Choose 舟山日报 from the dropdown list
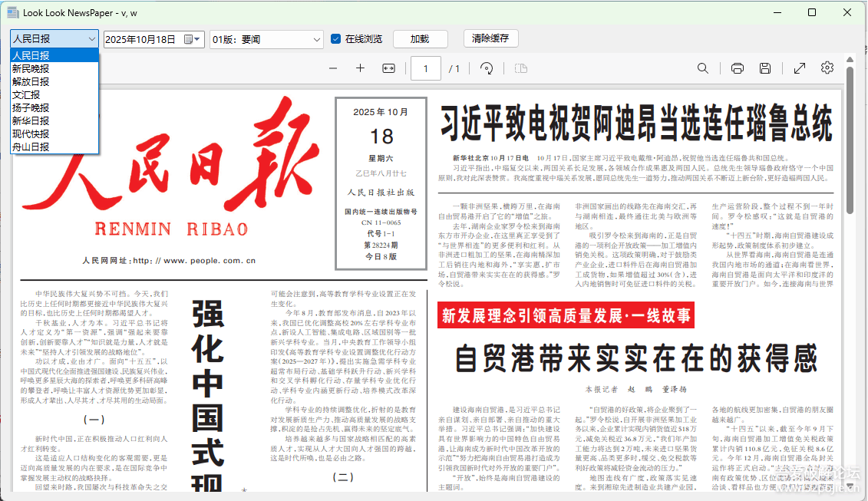This screenshot has width=868, height=501. pos(54,147)
